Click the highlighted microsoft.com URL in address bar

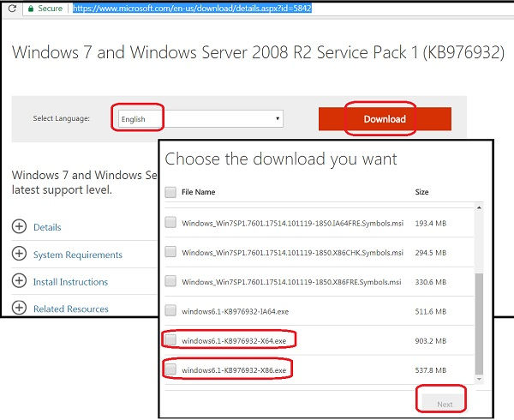192,9
